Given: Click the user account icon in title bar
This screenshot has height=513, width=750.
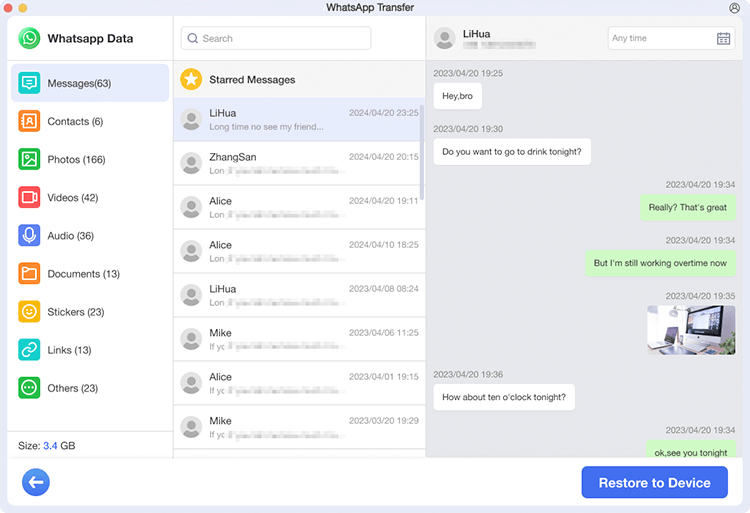Looking at the screenshot, I should tap(734, 8).
